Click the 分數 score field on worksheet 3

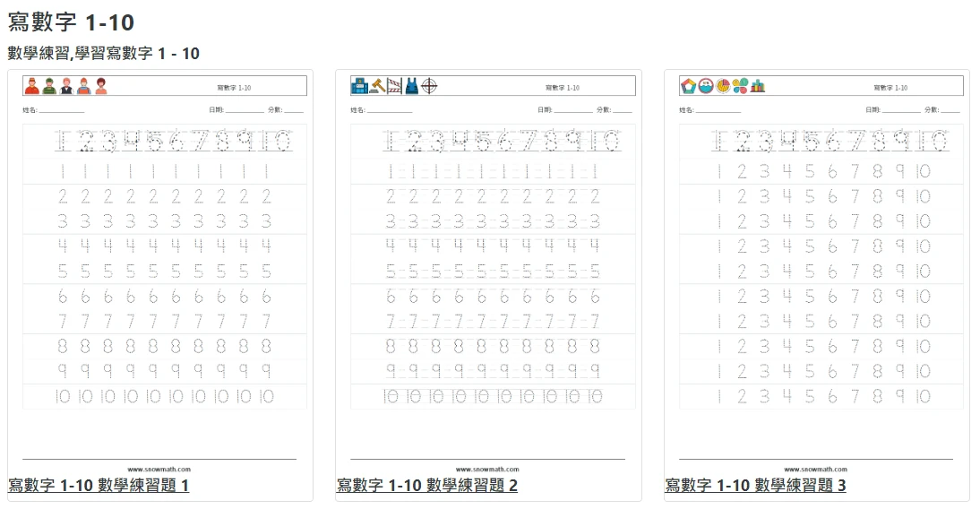tap(941, 110)
